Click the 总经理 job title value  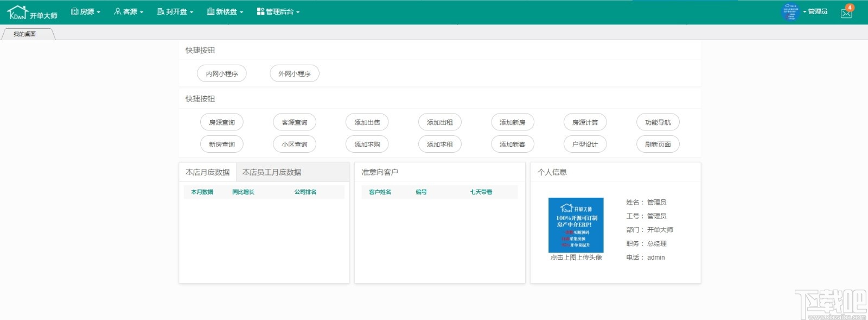(x=657, y=244)
